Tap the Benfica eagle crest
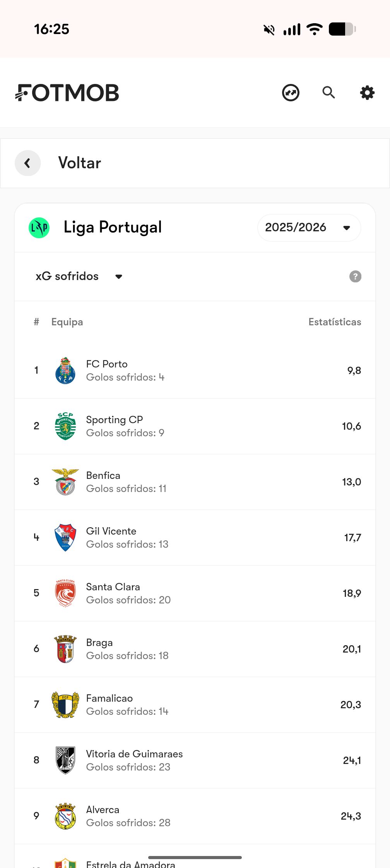The width and height of the screenshot is (390, 868). (x=65, y=482)
